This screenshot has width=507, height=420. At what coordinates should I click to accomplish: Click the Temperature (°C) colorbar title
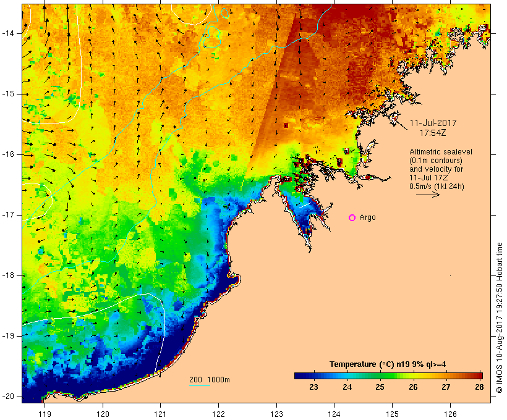(388, 364)
